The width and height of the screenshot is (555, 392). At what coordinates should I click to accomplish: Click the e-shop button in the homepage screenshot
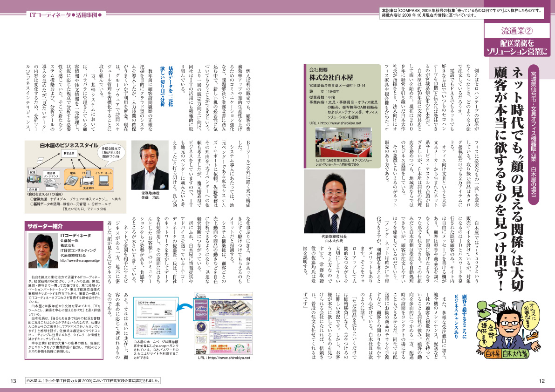[x=201, y=309]
